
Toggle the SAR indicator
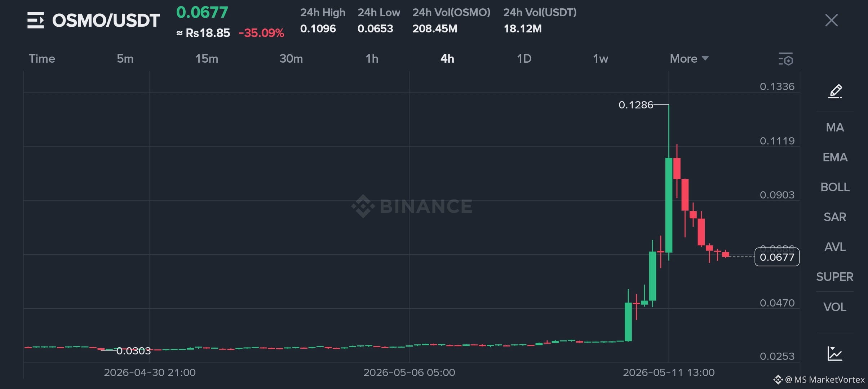click(835, 217)
